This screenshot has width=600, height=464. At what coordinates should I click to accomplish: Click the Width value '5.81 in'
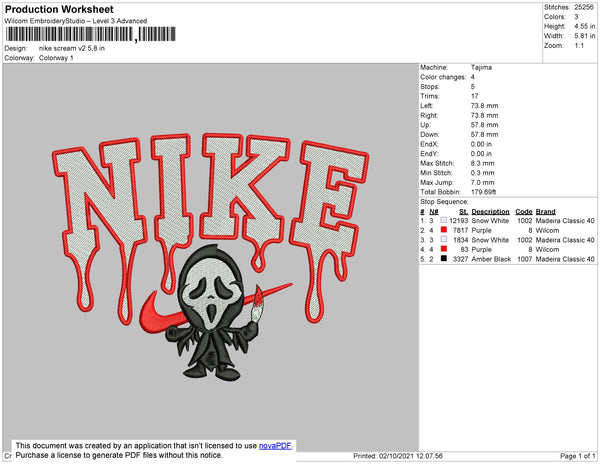pyautogui.click(x=584, y=36)
